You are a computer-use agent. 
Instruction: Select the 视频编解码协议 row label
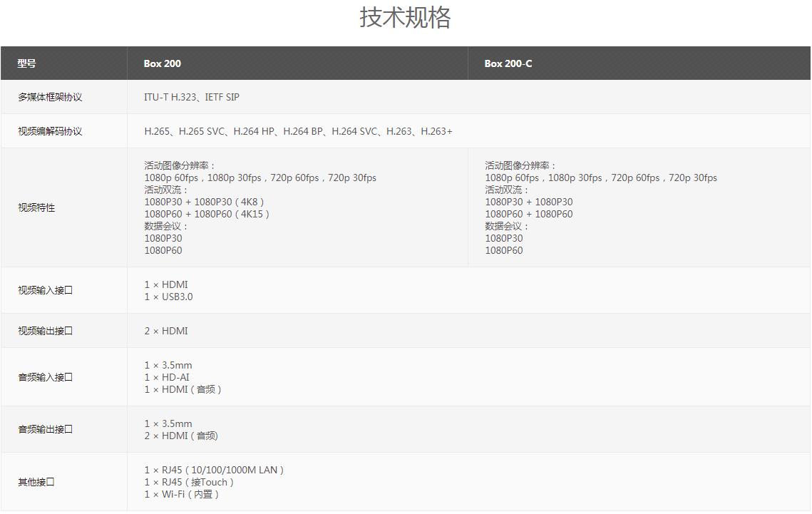tap(50, 131)
